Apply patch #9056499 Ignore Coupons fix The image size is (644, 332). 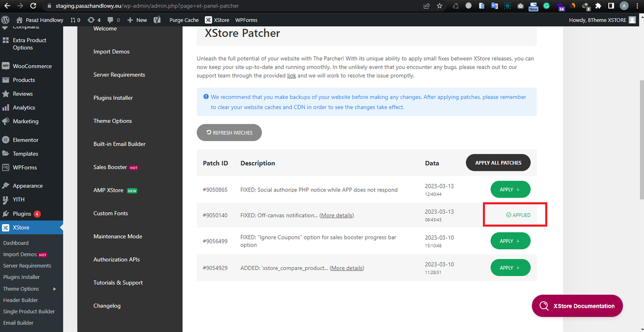(510, 241)
